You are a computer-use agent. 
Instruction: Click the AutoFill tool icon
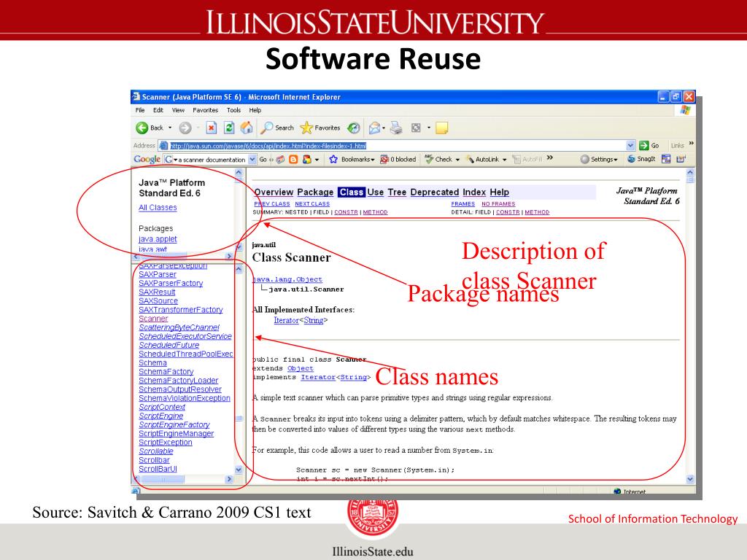[x=516, y=160]
